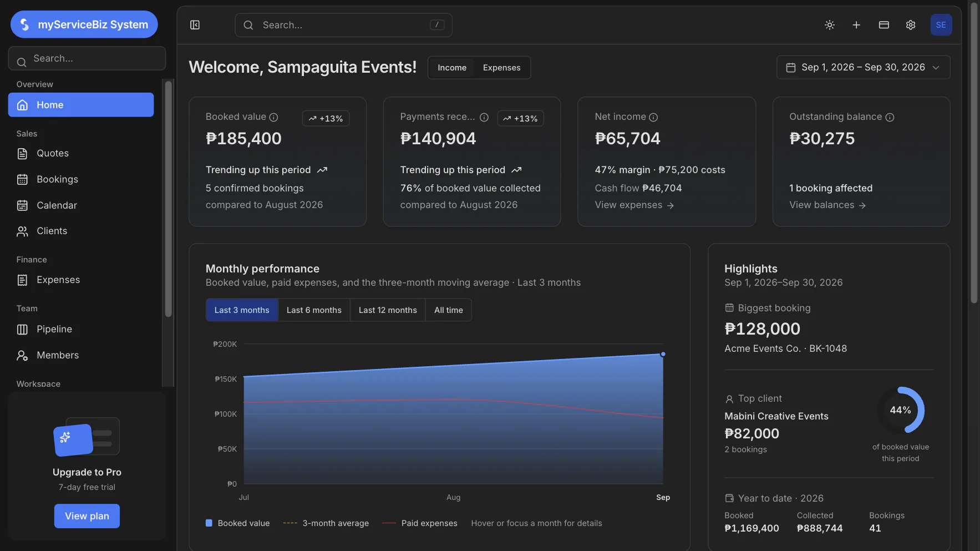This screenshot has height=551, width=980.
Task: Click the plus icon to create new
Action: (x=856, y=25)
